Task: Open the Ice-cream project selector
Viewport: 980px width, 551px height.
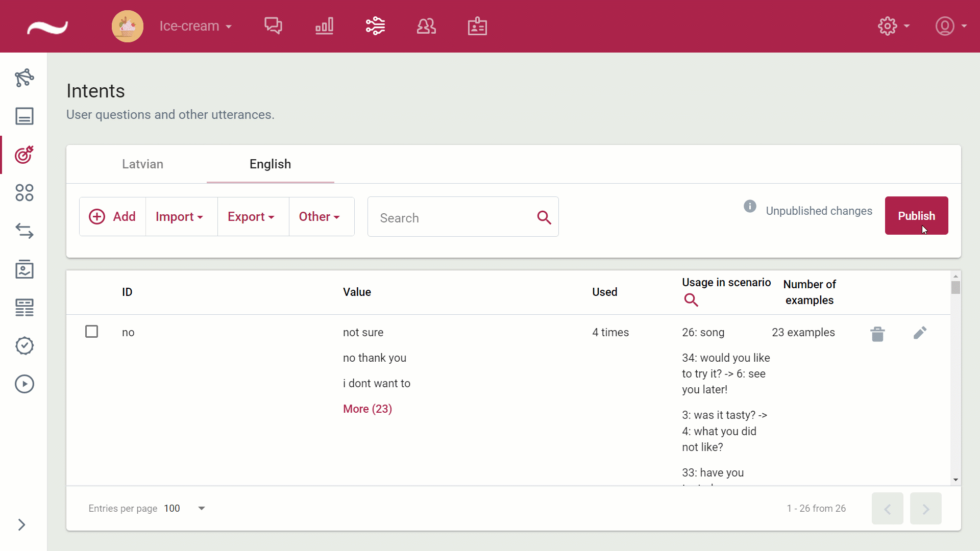Action: pyautogui.click(x=195, y=26)
